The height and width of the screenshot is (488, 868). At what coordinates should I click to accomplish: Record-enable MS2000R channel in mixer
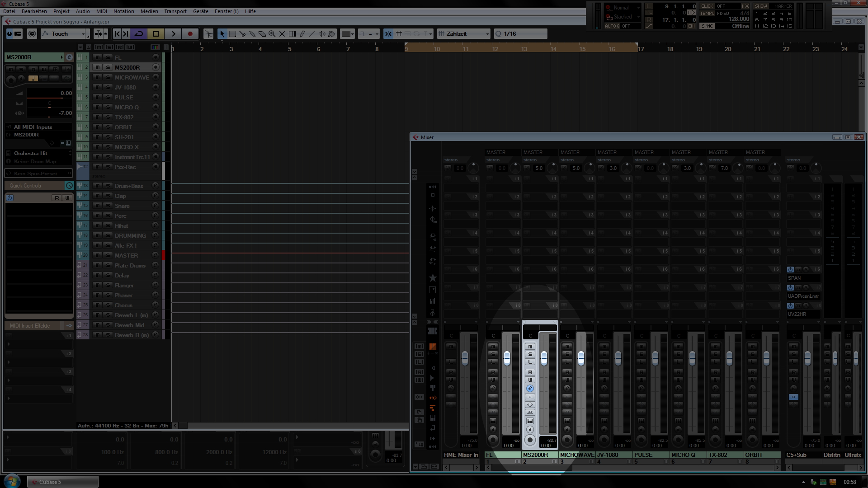click(530, 440)
